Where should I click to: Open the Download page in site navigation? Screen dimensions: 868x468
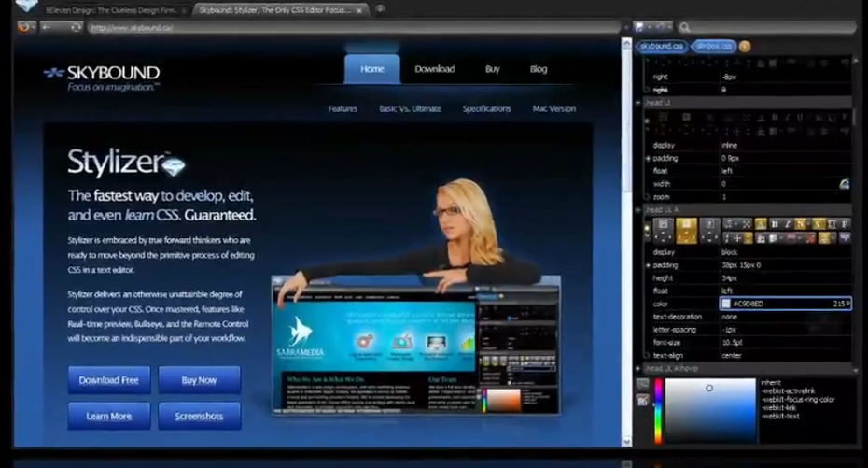click(x=435, y=69)
